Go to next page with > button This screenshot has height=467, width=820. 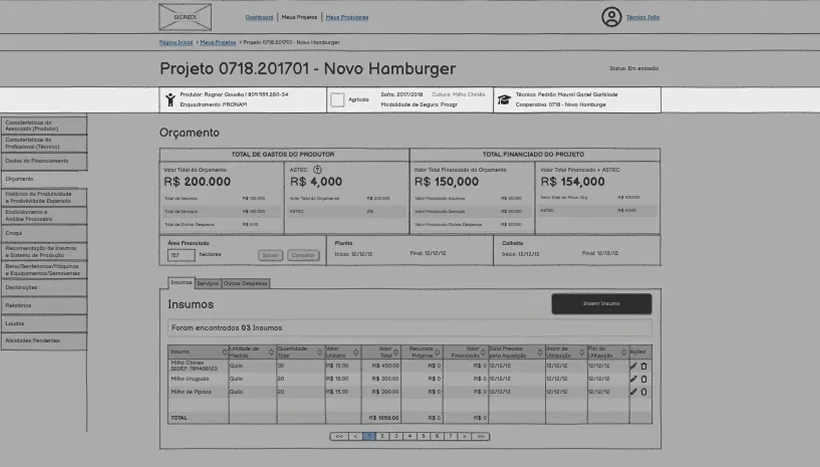pos(464,436)
